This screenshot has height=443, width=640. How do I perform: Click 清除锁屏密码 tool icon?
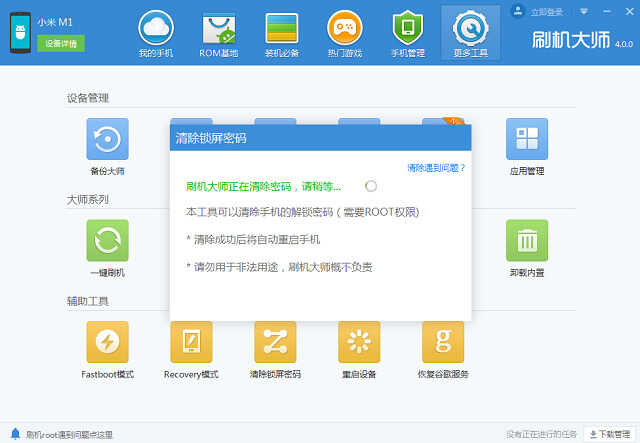coord(275,342)
